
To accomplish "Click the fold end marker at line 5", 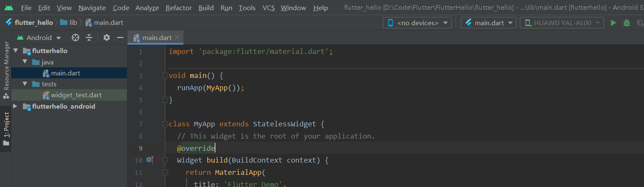I will coord(165,100).
